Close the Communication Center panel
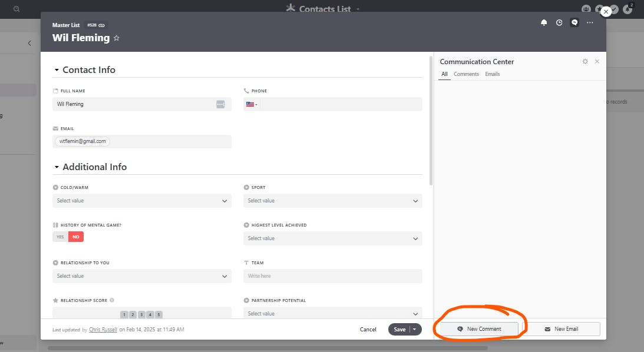The height and width of the screenshot is (352, 644). coord(597,62)
